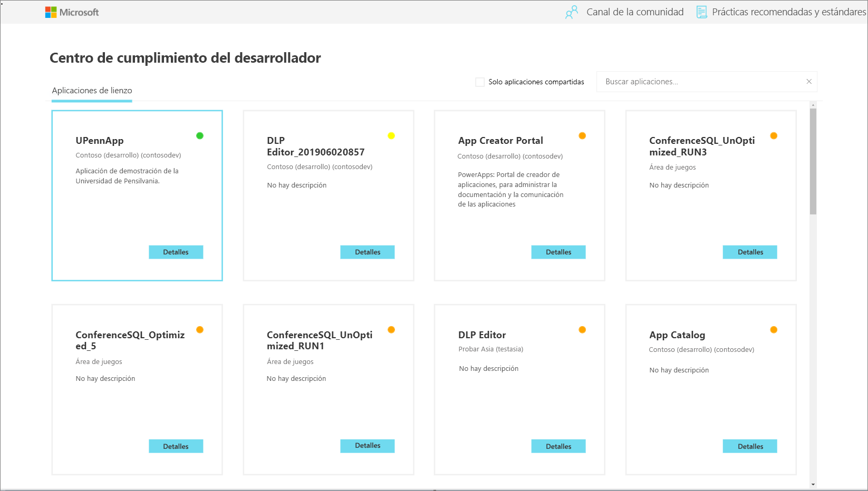Select the App Creator Portal title
Image resolution: width=868 pixels, height=491 pixels.
point(500,141)
